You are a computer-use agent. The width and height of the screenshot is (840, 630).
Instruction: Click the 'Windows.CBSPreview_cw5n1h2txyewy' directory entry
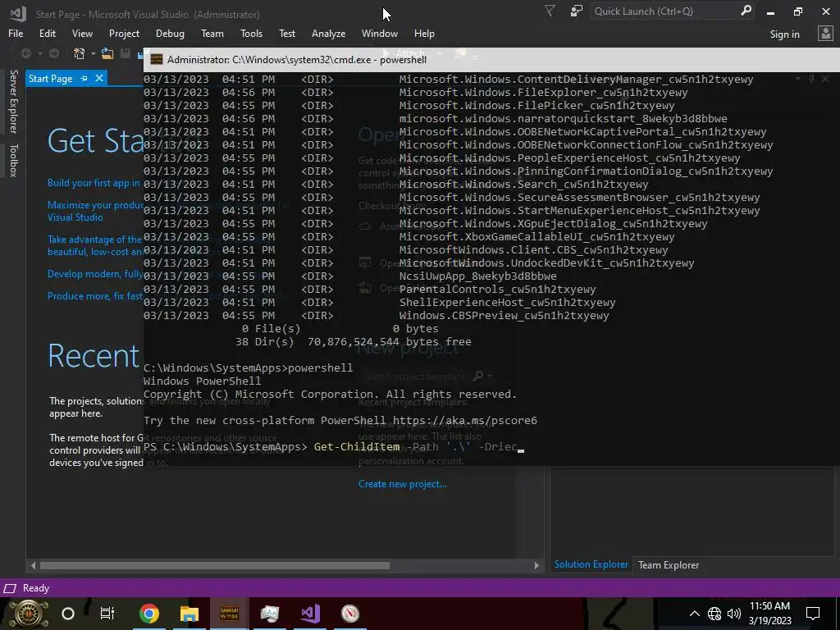pos(504,316)
